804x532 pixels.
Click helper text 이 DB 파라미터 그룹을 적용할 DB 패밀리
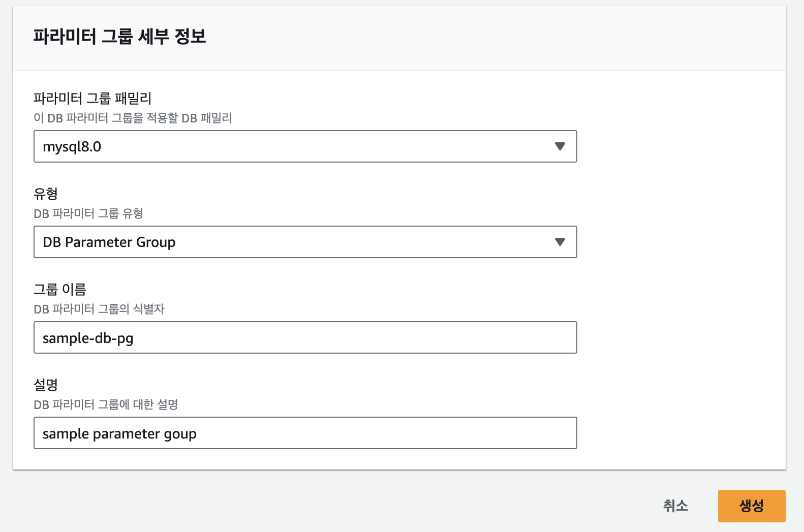click(133, 118)
